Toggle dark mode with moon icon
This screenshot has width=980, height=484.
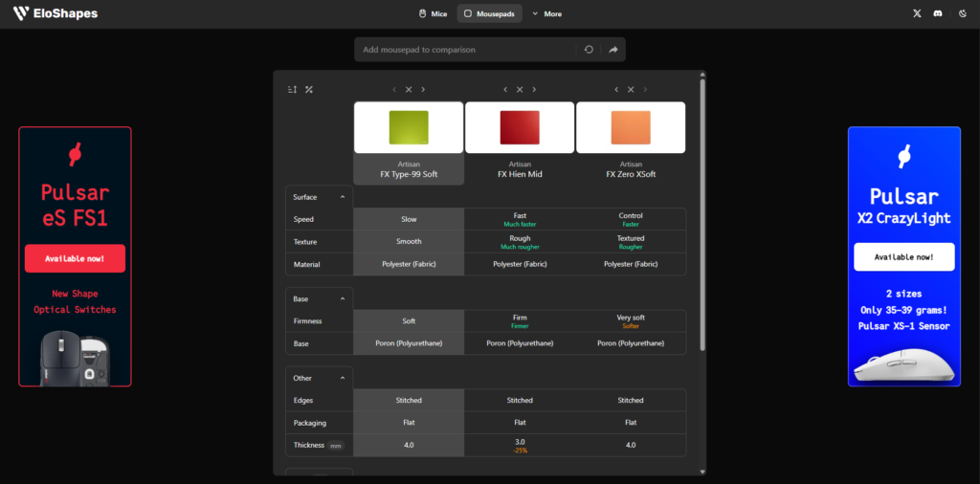coord(962,13)
